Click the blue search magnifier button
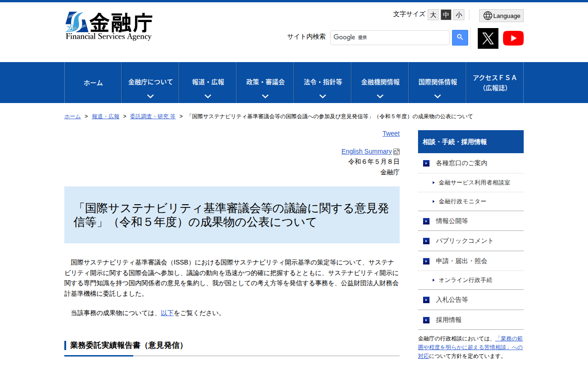The image size is (588, 368). pos(460,38)
